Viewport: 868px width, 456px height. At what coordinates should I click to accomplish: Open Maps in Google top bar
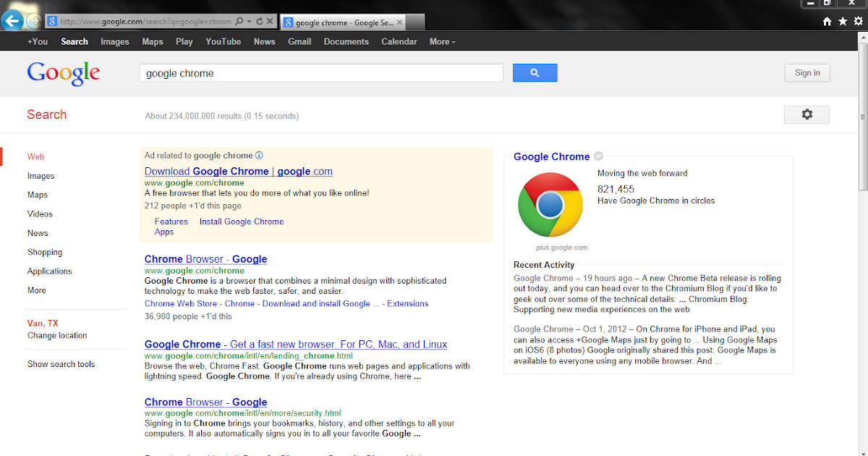(153, 41)
